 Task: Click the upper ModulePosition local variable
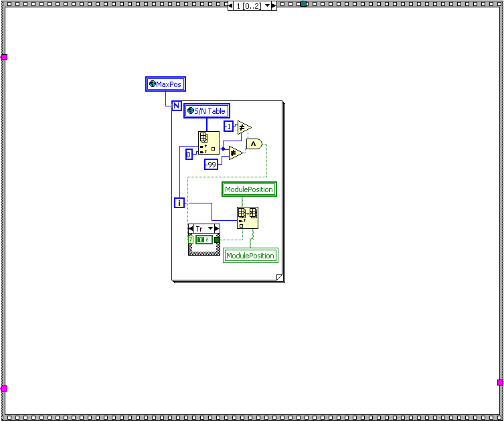pos(249,189)
